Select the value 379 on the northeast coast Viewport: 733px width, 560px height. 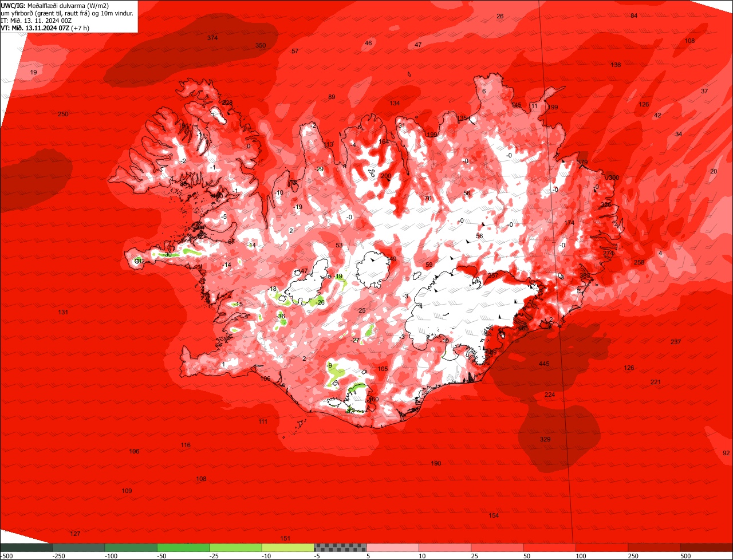coord(582,162)
